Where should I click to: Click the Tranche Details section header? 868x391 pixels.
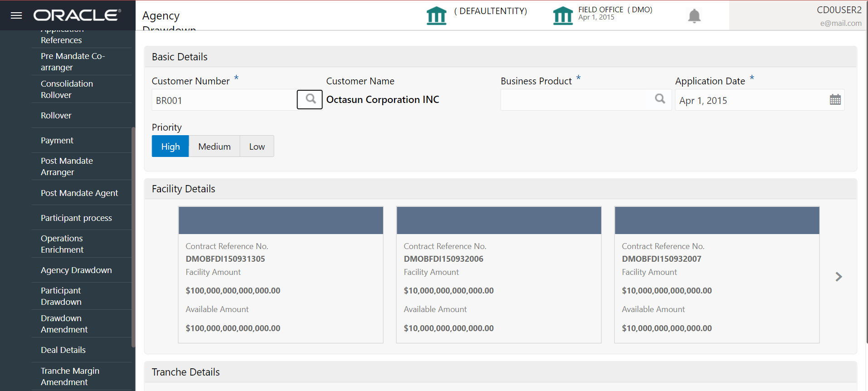[501, 372]
